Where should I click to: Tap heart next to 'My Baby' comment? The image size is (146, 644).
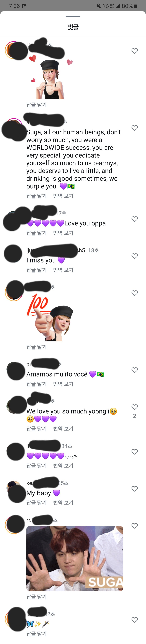pos(135,489)
